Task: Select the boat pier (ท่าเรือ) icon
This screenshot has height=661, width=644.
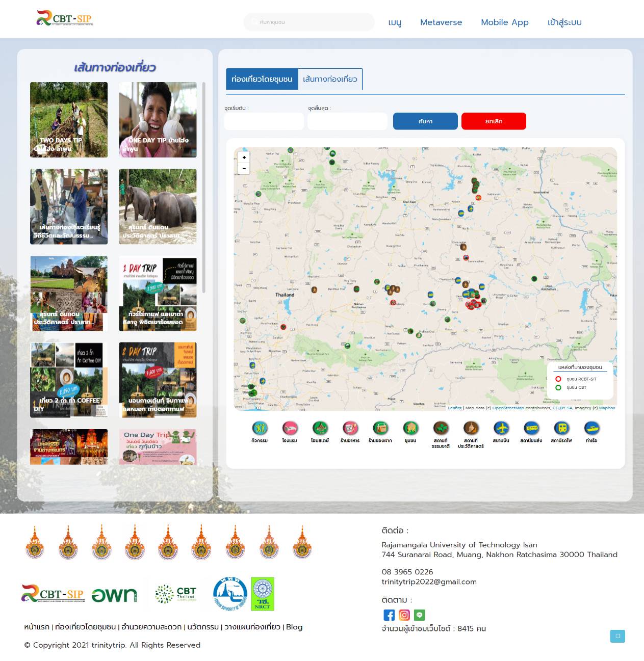Action: pos(591,429)
